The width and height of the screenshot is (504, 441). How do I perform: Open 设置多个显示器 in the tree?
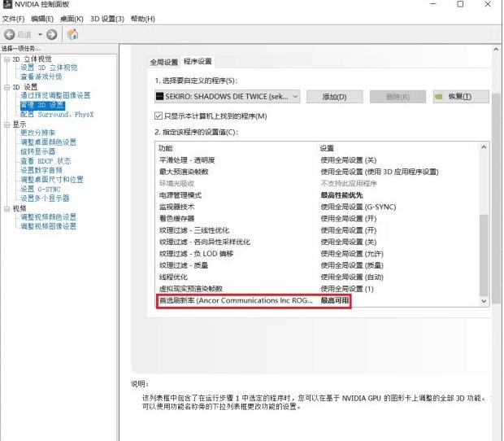coord(45,199)
